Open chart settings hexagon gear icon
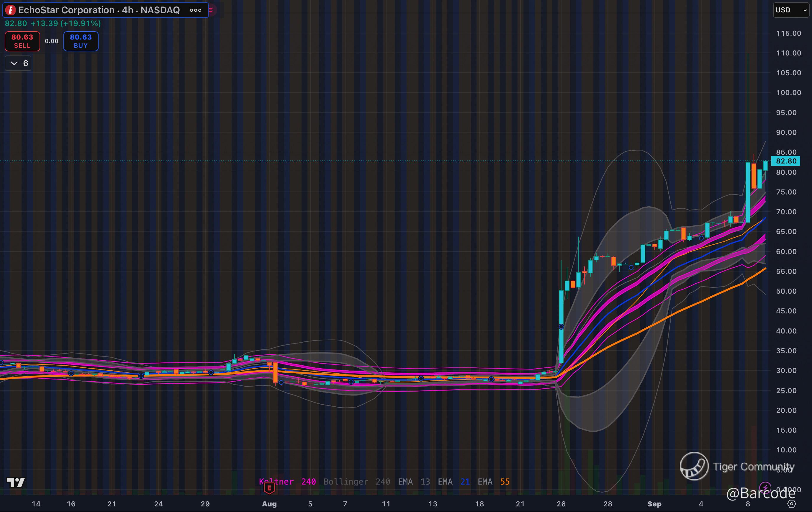Image resolution: width=812 pixels, height=512 pixels. click(791, 504)
